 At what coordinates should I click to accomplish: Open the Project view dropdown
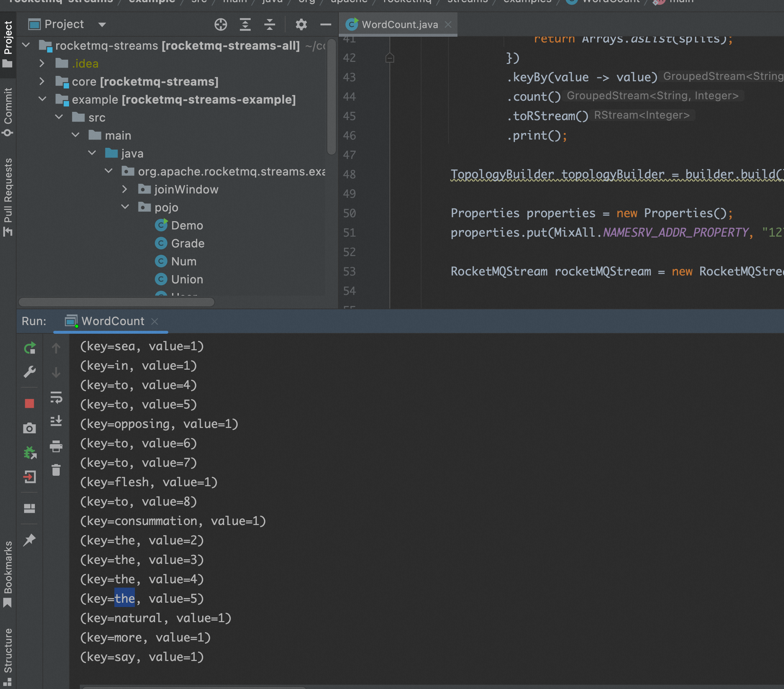pyautogui.click(x=102, y=24)
